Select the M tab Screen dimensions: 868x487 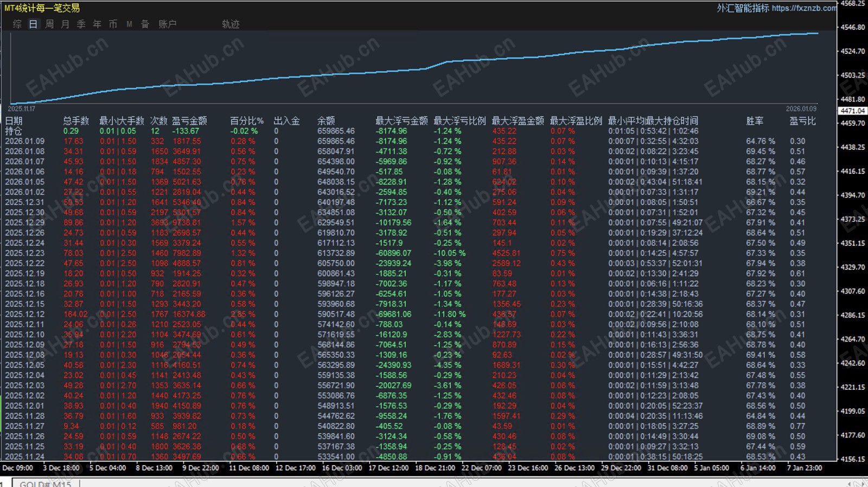pos(129,24)
